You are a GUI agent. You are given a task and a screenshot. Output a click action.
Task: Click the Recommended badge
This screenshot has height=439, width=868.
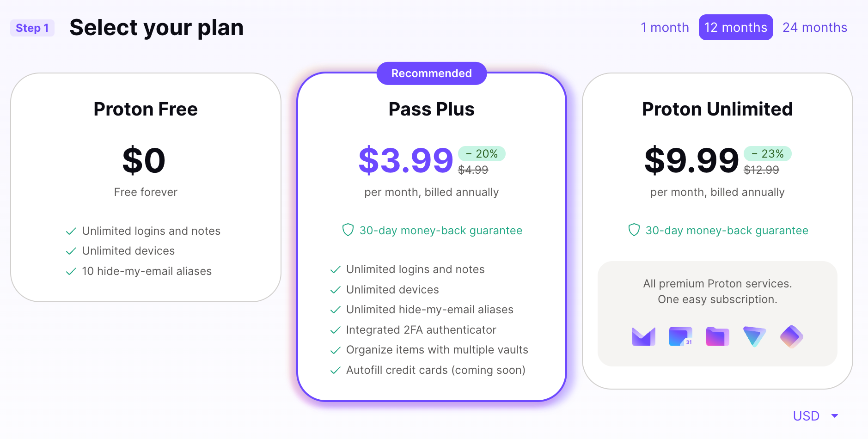pyautogui.click(x=431, y=73)
